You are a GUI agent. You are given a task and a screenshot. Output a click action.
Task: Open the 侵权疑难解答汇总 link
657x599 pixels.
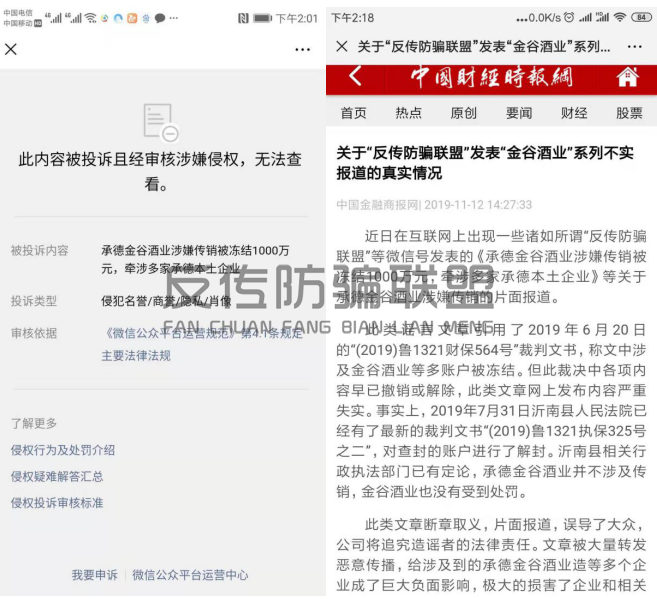pyautogui.click(x=56, y=477)
